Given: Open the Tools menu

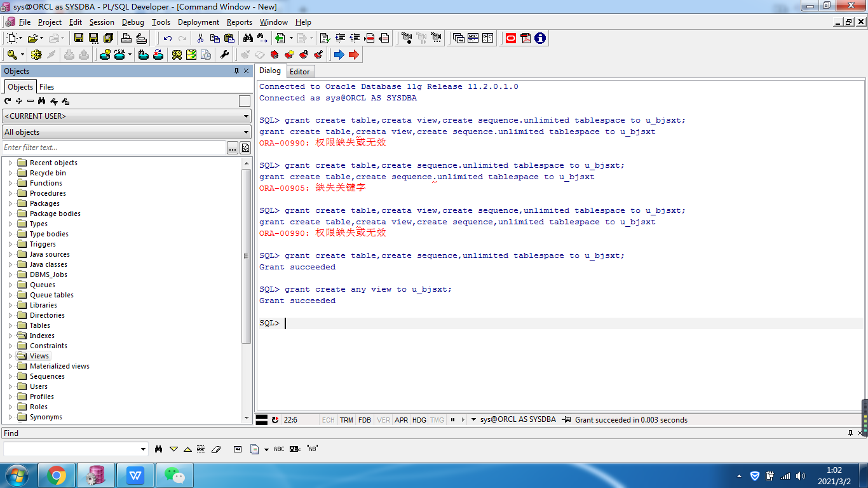Looking at the screenshot, I should click(x=161, y=22).
